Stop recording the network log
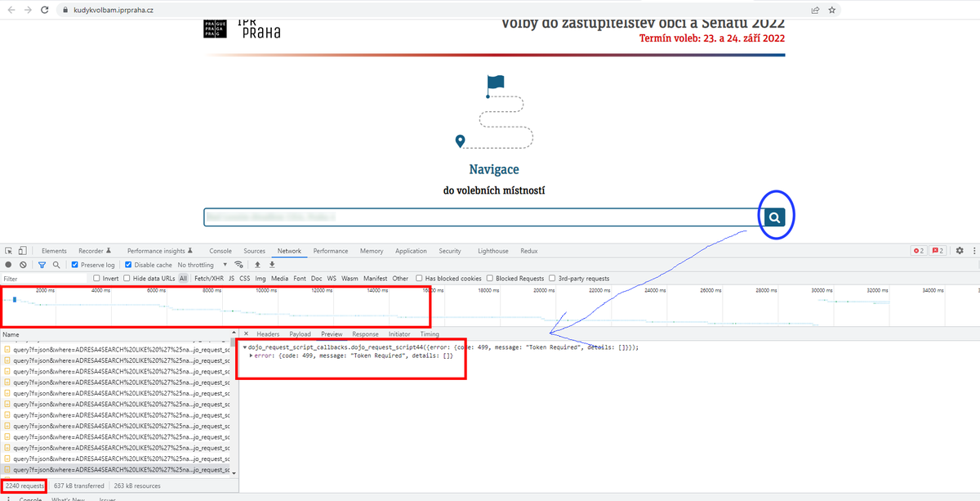 pos(7,264)
